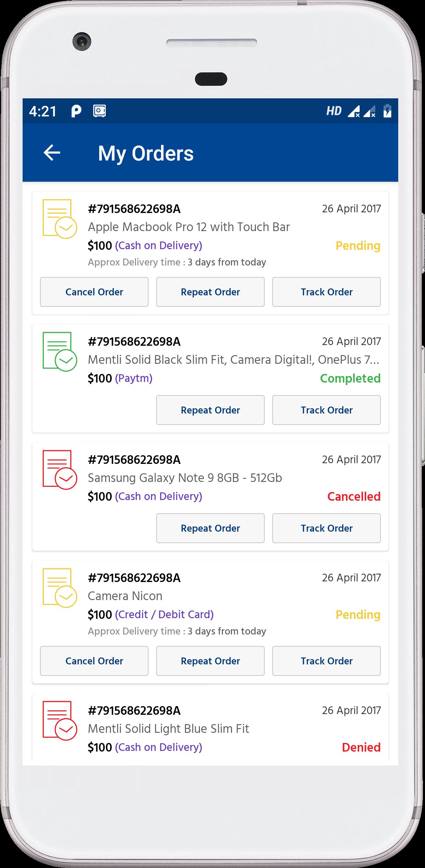The width and height of the screenshot is (425, 868).
Task: Tap yellow order icon for Camera Nicon
Action: click(59, 588)
